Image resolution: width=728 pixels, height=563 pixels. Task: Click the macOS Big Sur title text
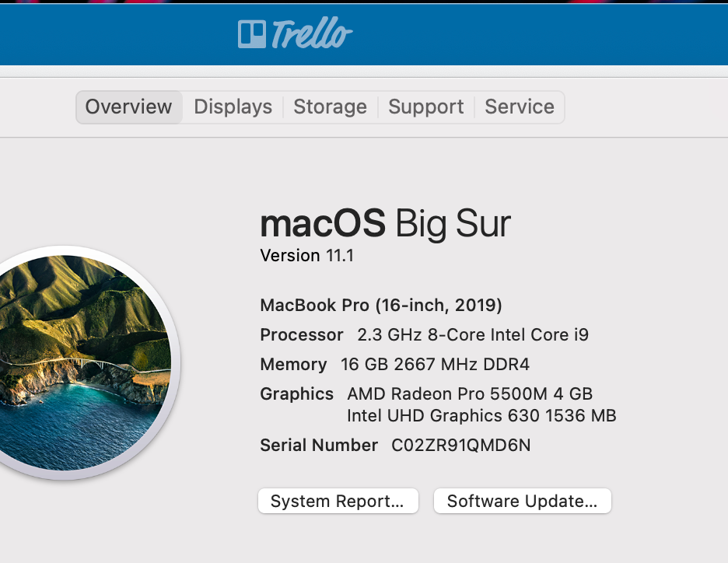click(385, 224)
